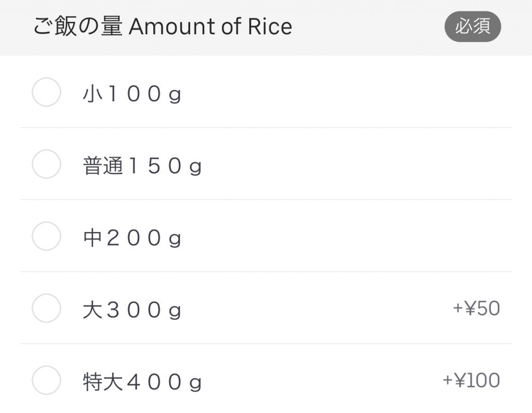
Task: Click the Amount of Rice English title
Action: coord(210,27)
